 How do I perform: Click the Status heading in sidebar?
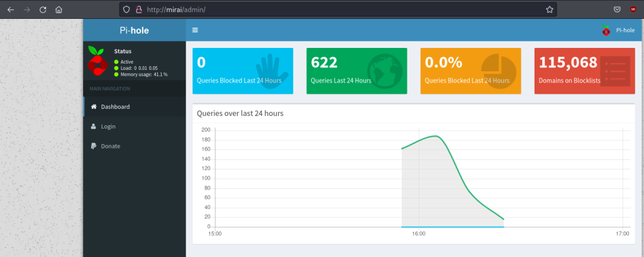tap(123, 52)
